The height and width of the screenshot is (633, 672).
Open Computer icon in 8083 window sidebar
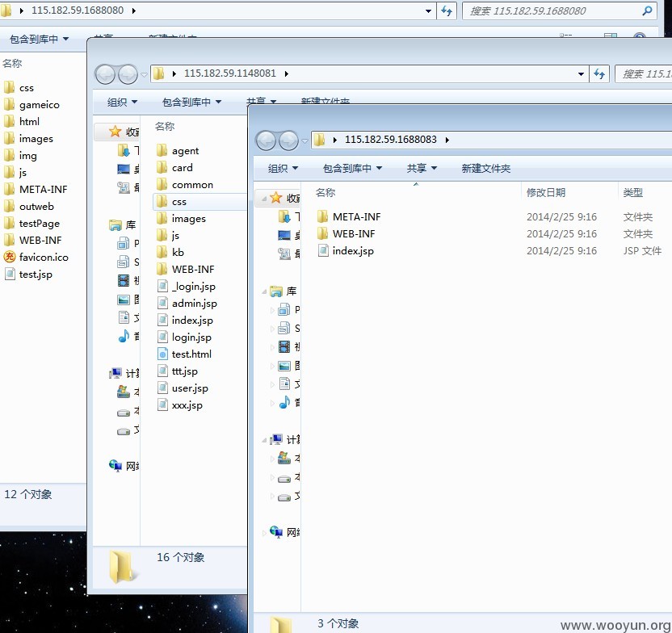pyautogui.click(x=276, y=439)
